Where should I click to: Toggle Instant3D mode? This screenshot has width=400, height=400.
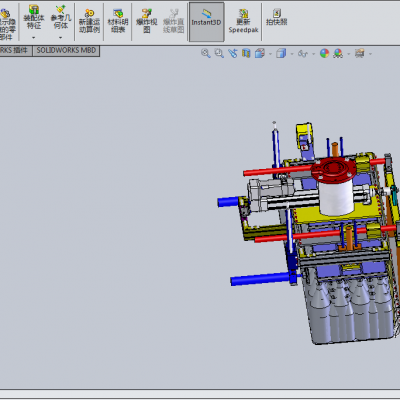(x=206, y=22)
